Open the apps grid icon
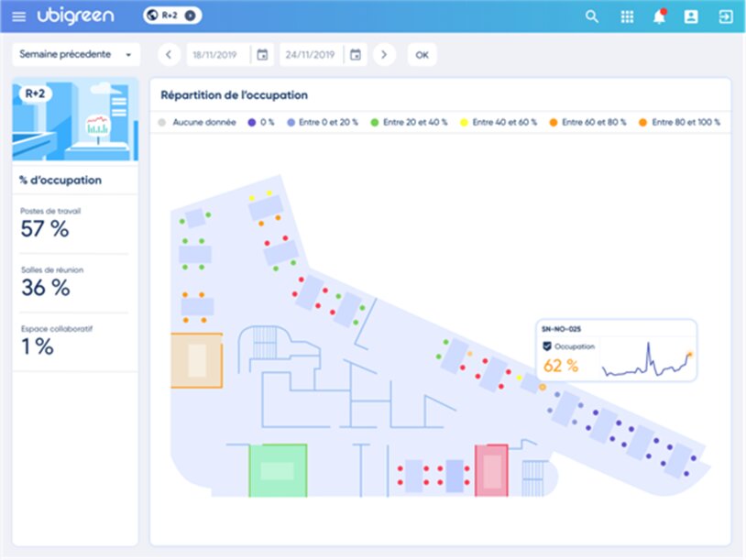Screen dimensions: 746x560 click(627, 16)
